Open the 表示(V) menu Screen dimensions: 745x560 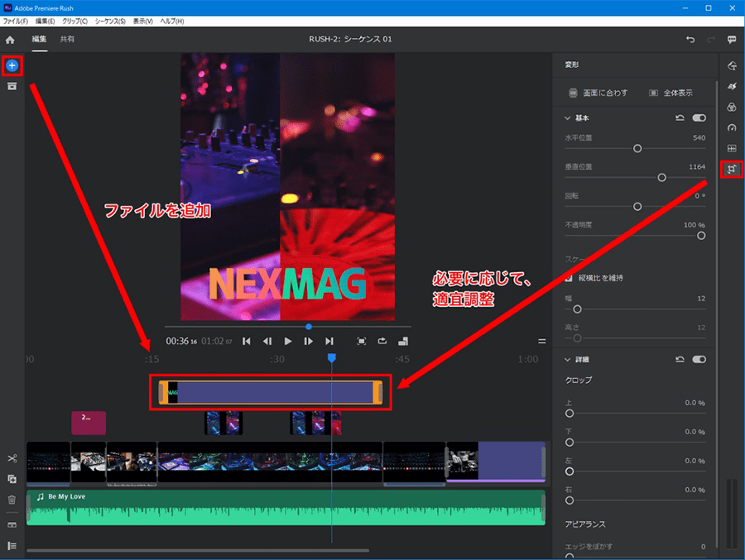(x=143, y=22)
